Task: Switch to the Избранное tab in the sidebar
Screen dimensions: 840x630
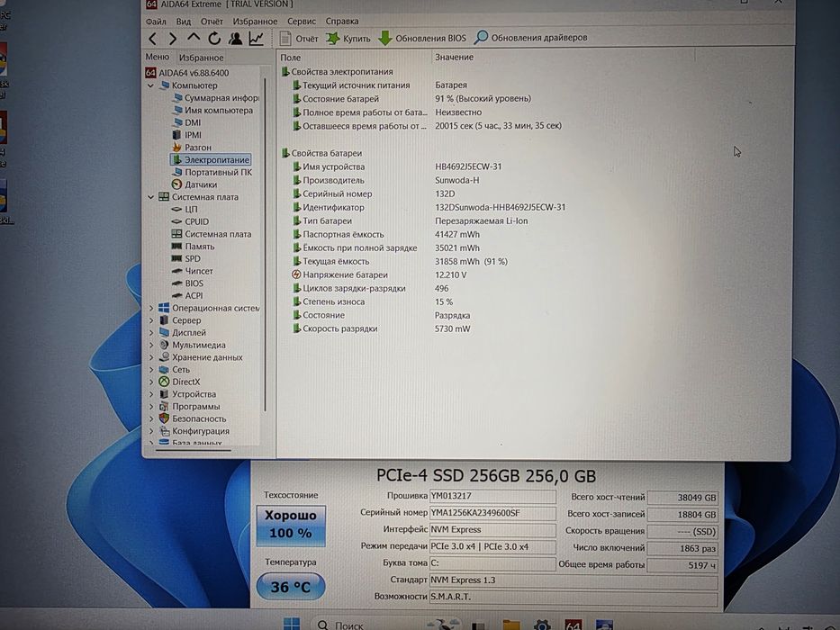Action: [x=202, y=58]
